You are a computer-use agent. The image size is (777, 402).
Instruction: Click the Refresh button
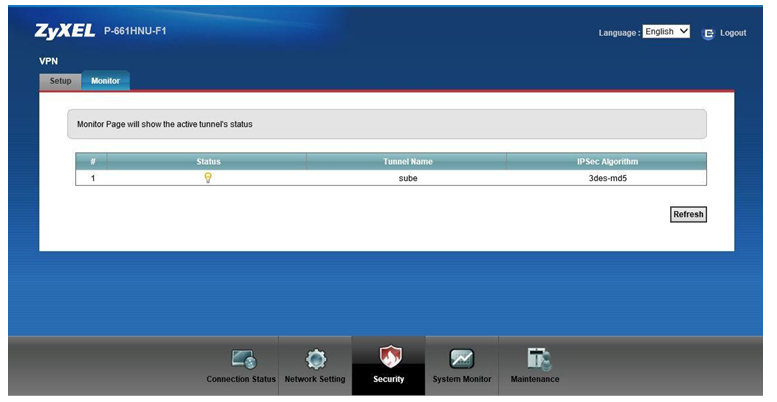point(688,214)
